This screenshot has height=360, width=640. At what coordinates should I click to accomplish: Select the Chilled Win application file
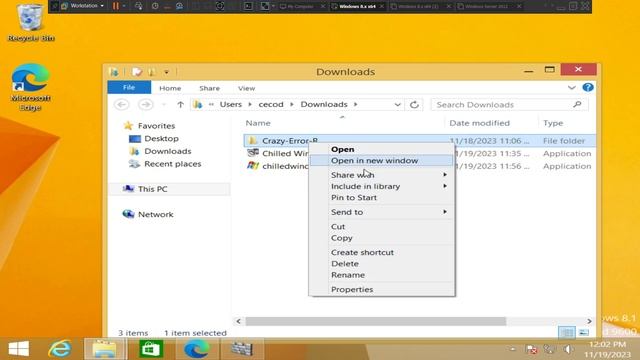(285, 153)
